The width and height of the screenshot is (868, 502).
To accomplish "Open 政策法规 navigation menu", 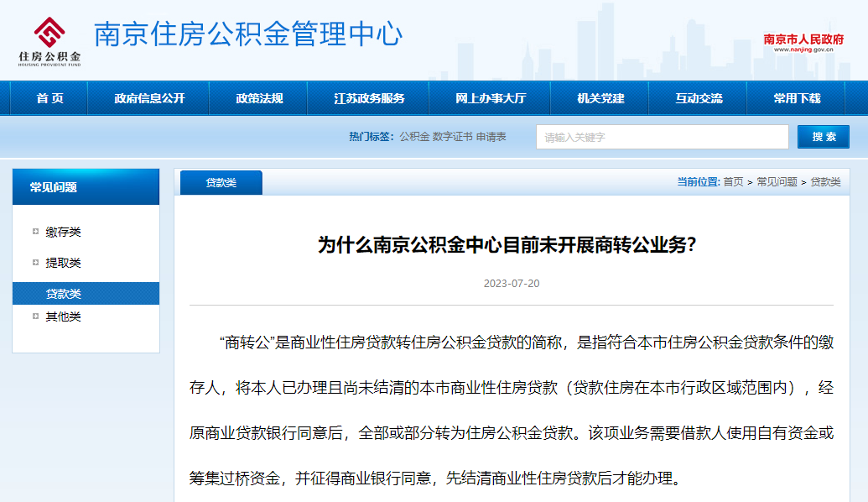I will pos(259,98).
